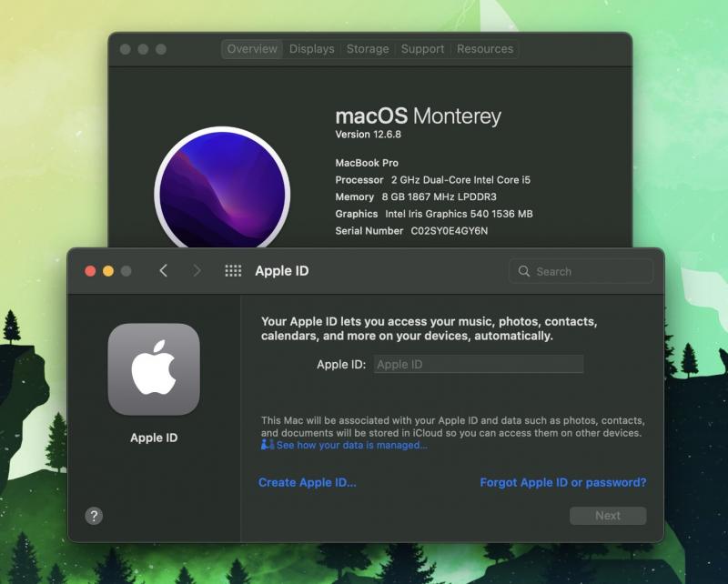Viewport: 728px width, 584px height.
Task: Switch to the Support tab
Action: pos(422,49)
